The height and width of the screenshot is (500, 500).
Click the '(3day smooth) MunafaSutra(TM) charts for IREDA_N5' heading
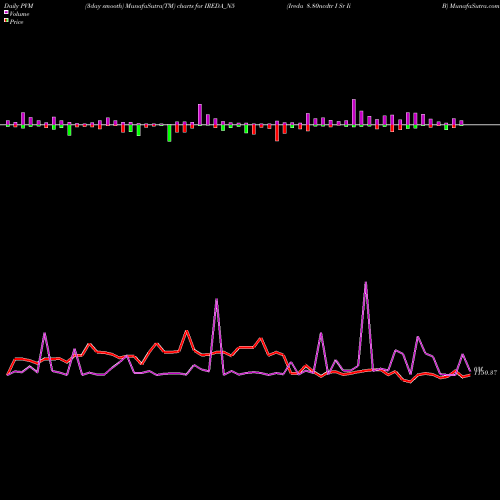160,6
